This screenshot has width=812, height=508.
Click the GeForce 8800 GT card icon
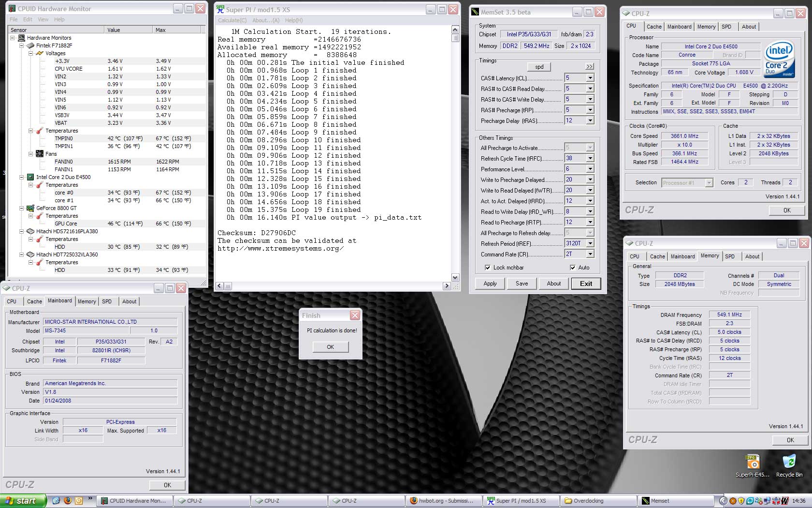30,208
